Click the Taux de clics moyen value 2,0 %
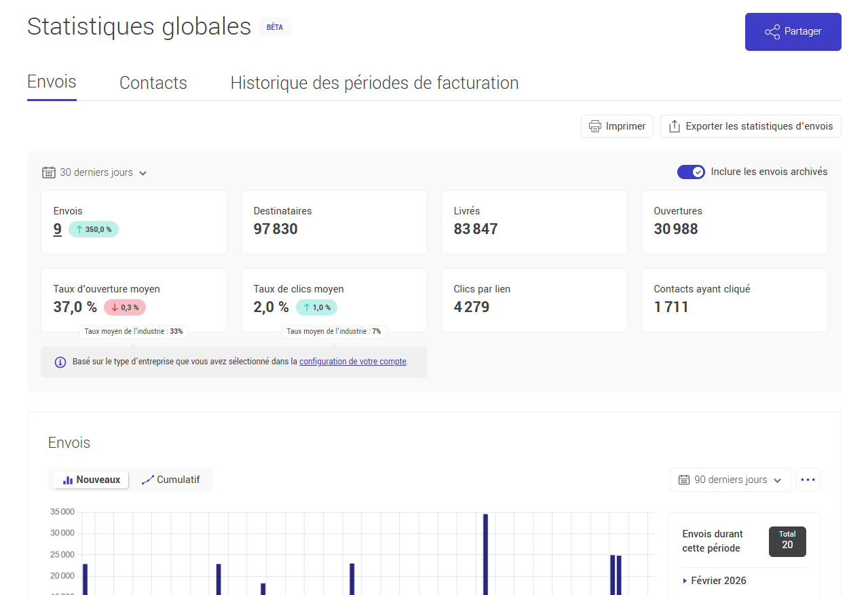The height and width of the screenshot is (595, 868). point(271,307)
